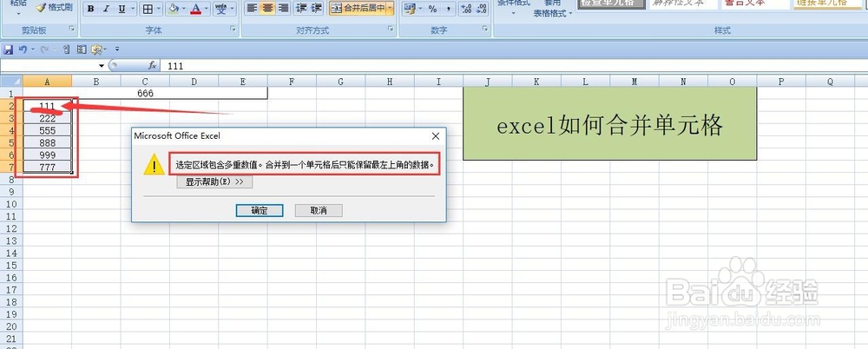Screen dimensions: 868x349
Task: Open Name Box dropdown arrow
Action: pos(102,65)
